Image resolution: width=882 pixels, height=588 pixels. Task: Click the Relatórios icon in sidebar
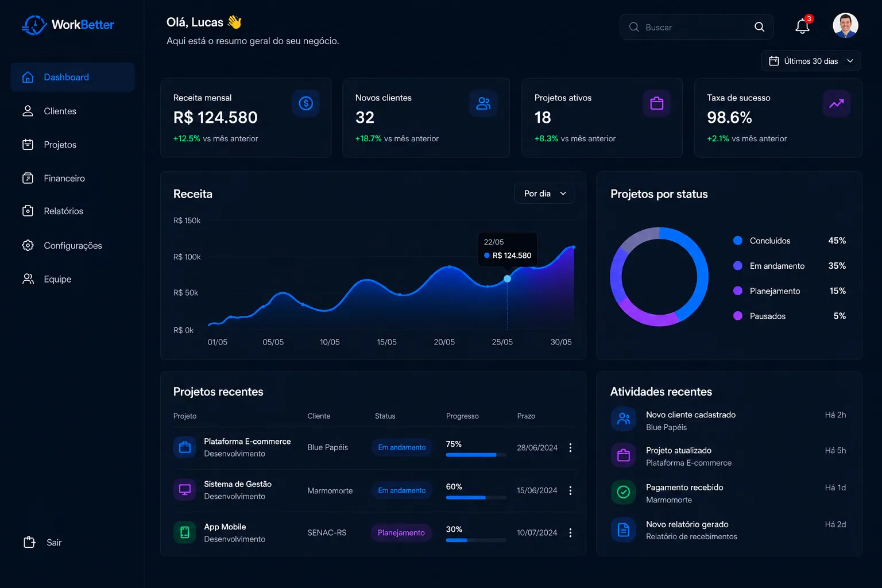(28, 211)
